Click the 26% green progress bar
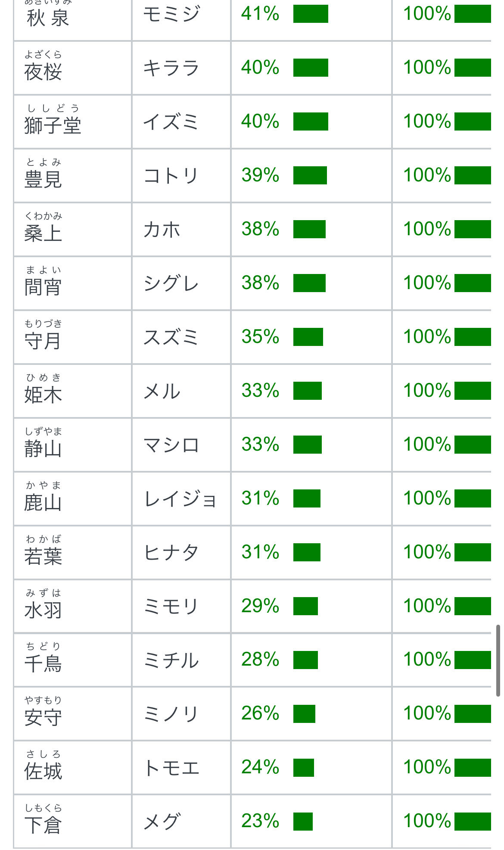 tap(304, 714)
